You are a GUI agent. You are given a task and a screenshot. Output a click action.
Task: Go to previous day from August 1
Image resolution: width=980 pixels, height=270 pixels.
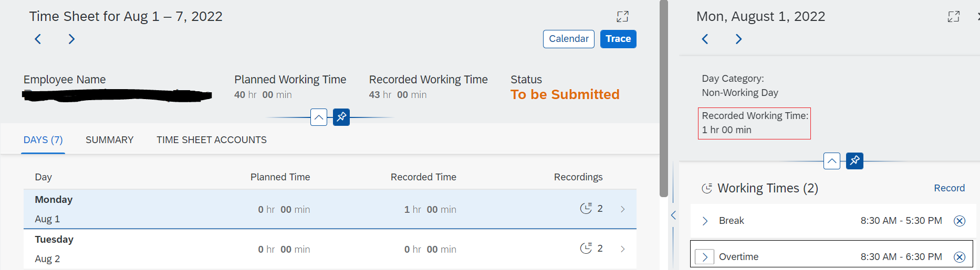(x=705, y=39)
